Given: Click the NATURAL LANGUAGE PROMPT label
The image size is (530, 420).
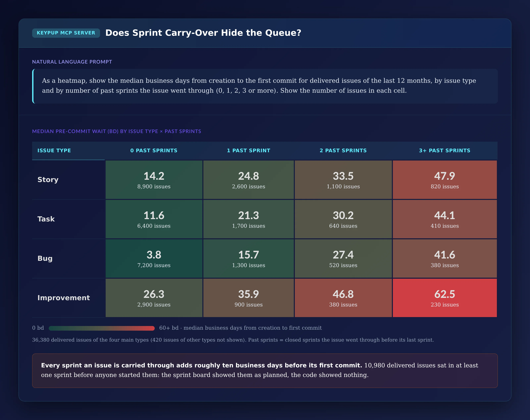Looking at the screenshot, I should 72,62.
